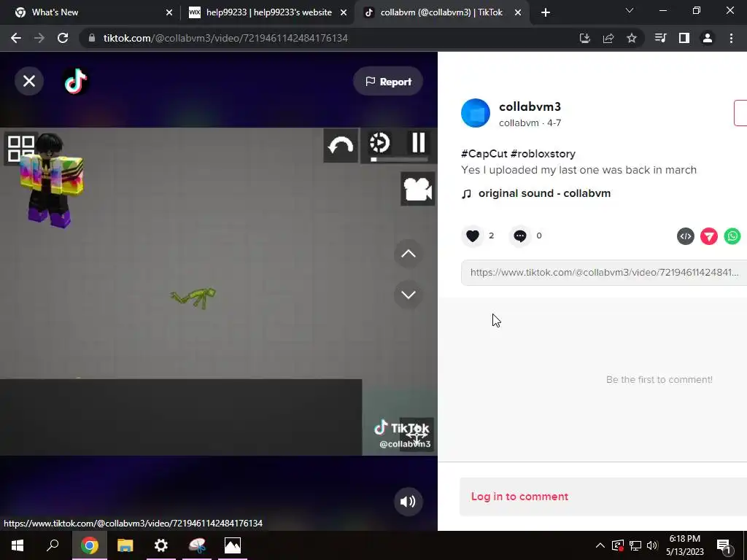Open Chrome from the taskbar

90,545
